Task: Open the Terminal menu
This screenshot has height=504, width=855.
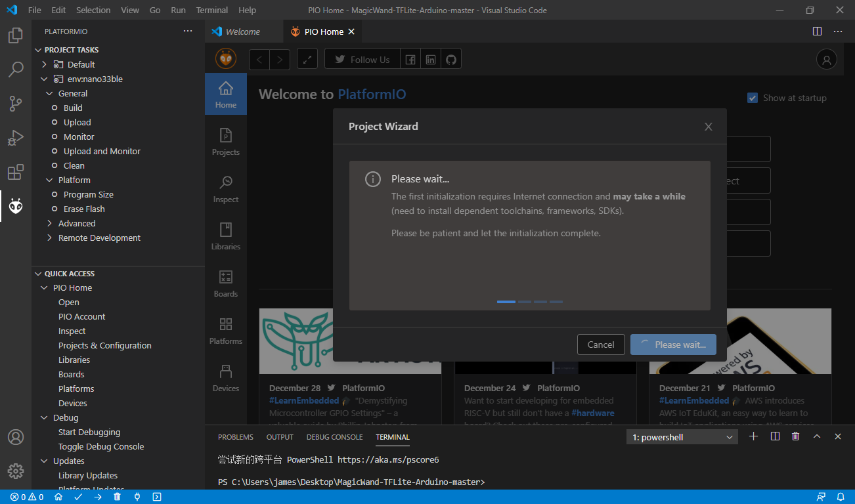Action: (x=212, y=10)
